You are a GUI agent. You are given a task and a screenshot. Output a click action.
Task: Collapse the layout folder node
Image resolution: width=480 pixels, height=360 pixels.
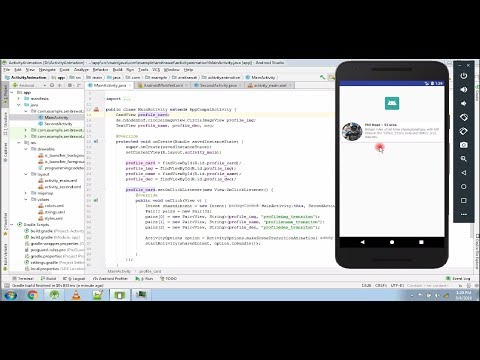[26, 174]
